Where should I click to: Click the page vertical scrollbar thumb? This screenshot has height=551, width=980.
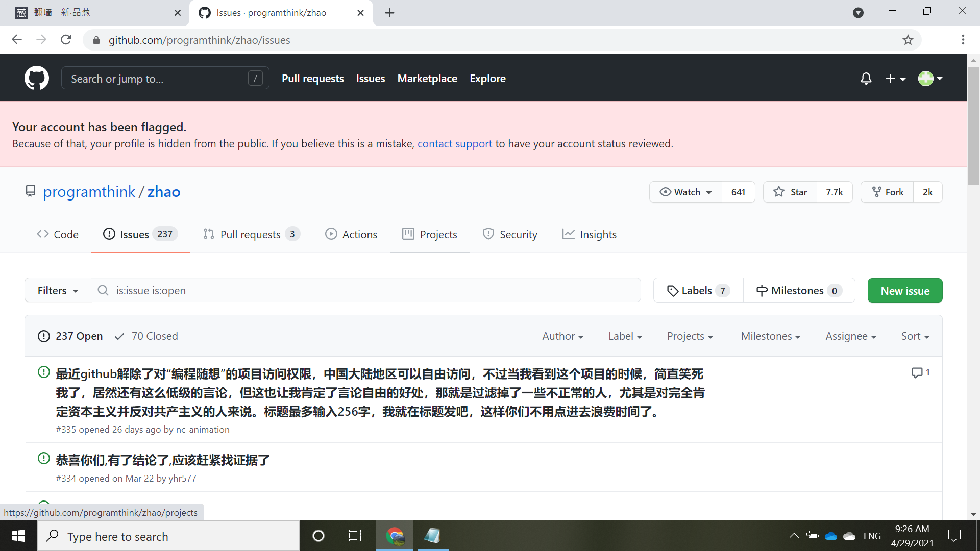(x=973, y=125)
